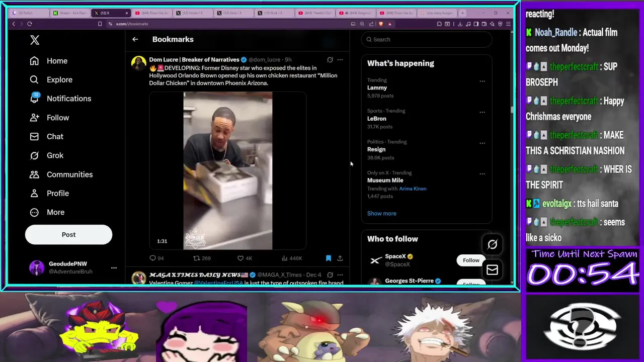Remove bookmark from Dom Lucre post
This screenshot has width=644, height=362.
click(329, 258)
